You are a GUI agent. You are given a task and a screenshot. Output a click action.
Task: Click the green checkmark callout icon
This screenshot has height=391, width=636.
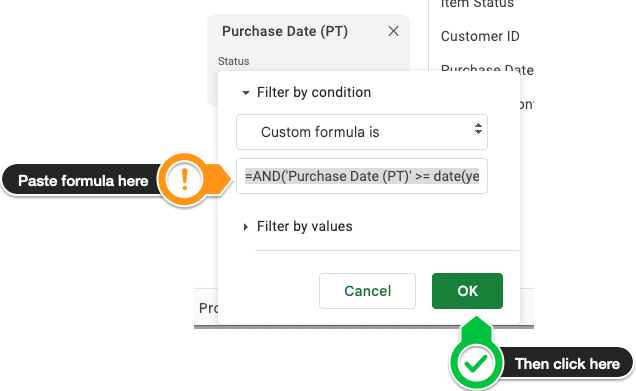click(476, 363)
